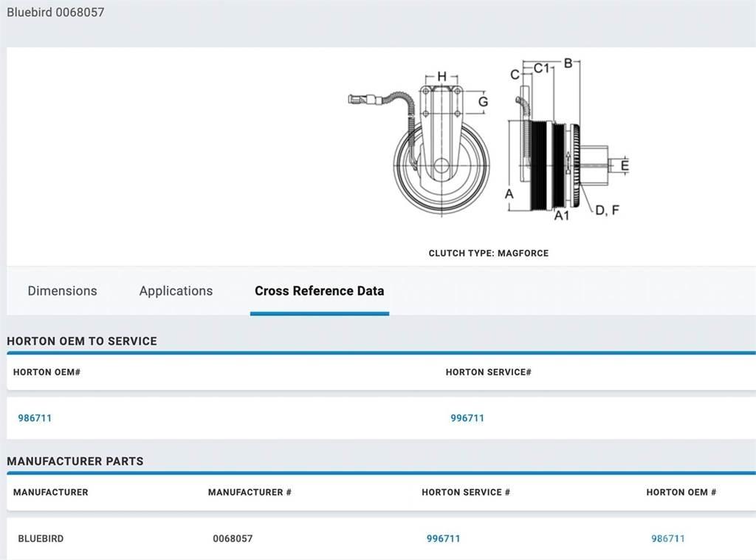The width and height of the screenshot is (756, 560).
Task: Open Horton OEM# 986711 link under OEM to Service
Action: [35, 418]
